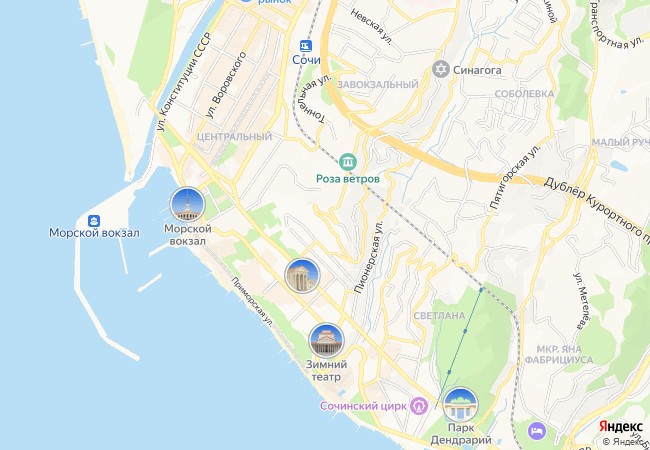Click the Синагога text label
Screen dimensions: 650x450
pyautogui.click(x=477, y=70)
